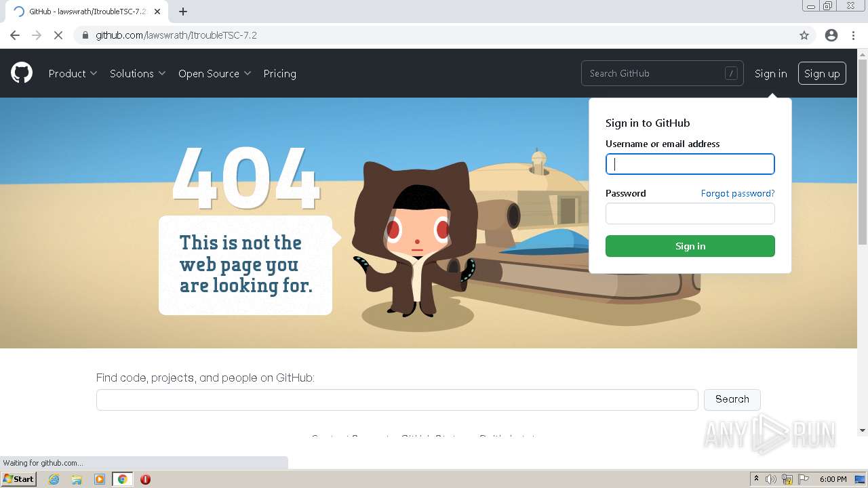Open the Action Center flag icon
868x488 pixels.
(804, 479)
